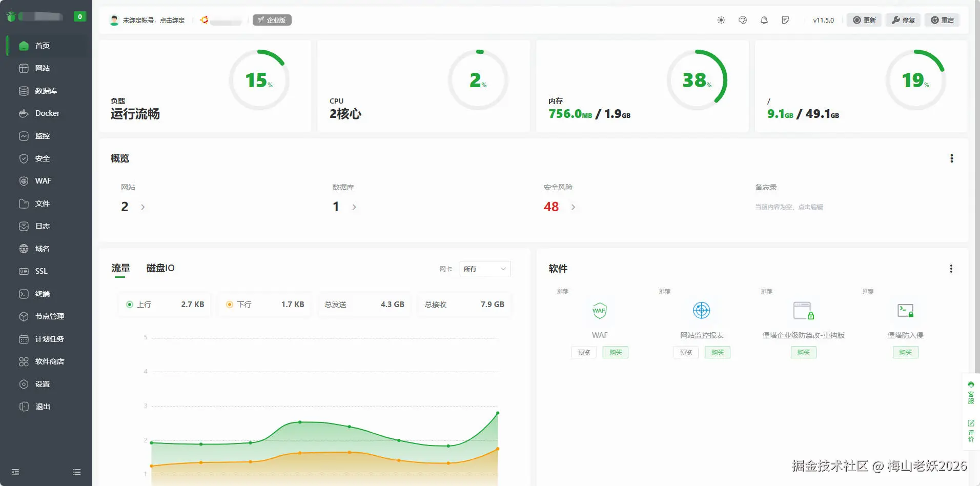Image resolution: width=980 pixels, height=486 pixels.
Task: Click the 堡塔企业级防篡改-重构版 software icon
Action: click(x=803, y=310)
